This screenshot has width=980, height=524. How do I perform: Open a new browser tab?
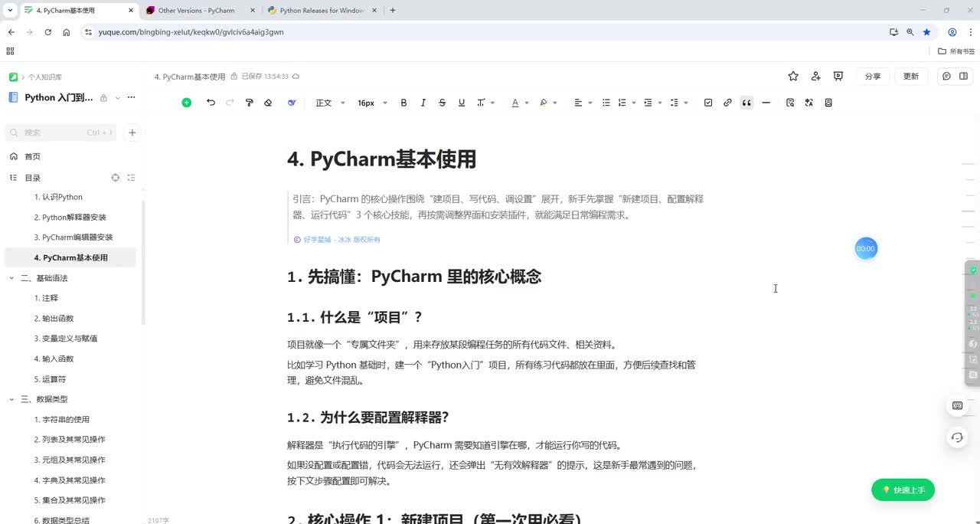(393, 11)
